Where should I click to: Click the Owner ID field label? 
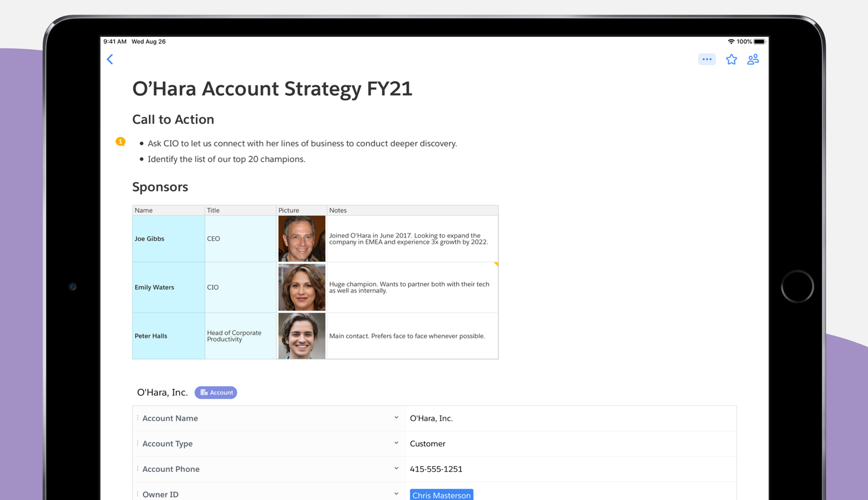point(161,495)
